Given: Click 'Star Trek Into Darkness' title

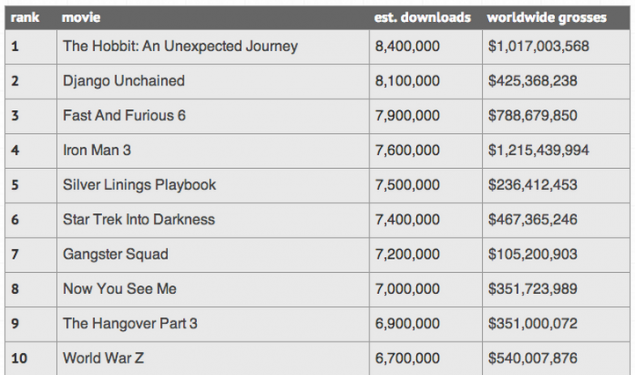Looking at the screenshot, I should click(139, 219).
